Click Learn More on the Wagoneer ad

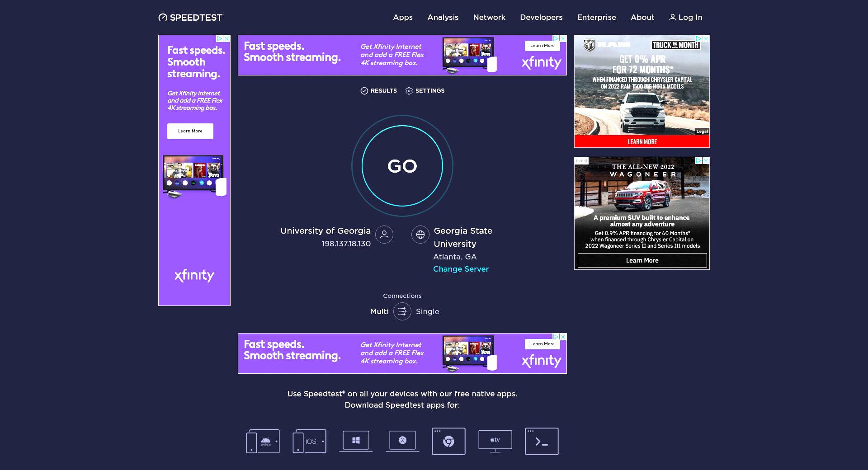[642, 260]
